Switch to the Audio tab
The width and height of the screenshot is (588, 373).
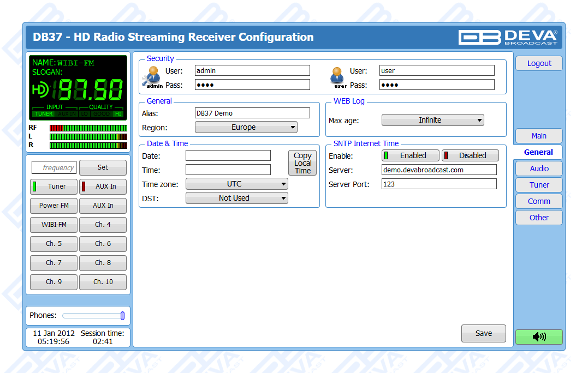click(x=539, y=169)
